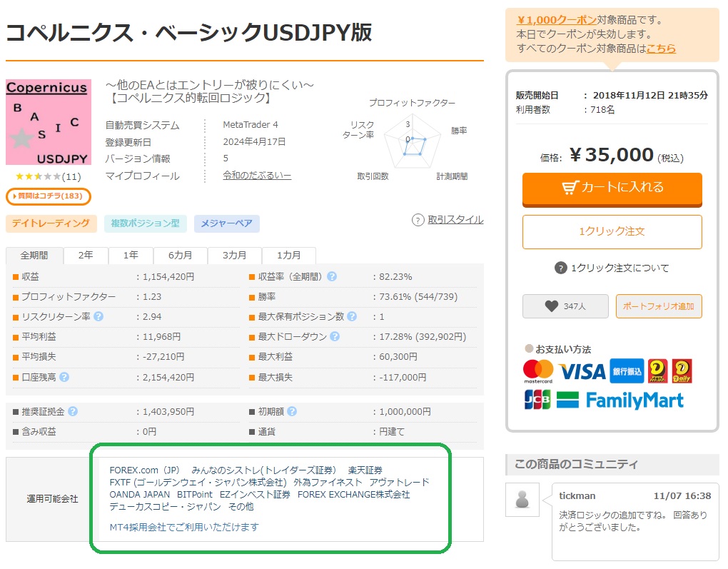The image size is (728, 569).
Task: Click the tickman user avatar icon
Action: [522, 500]
